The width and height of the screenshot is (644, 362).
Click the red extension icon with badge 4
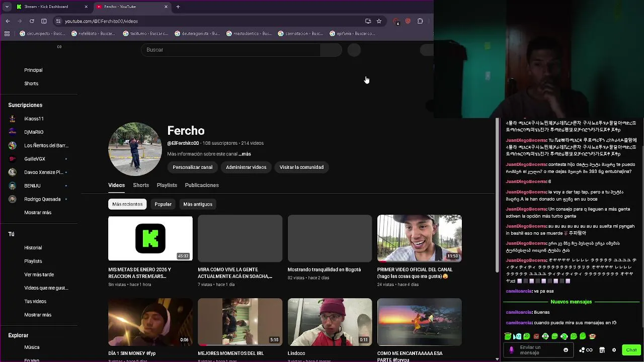[x=396, y=22]
